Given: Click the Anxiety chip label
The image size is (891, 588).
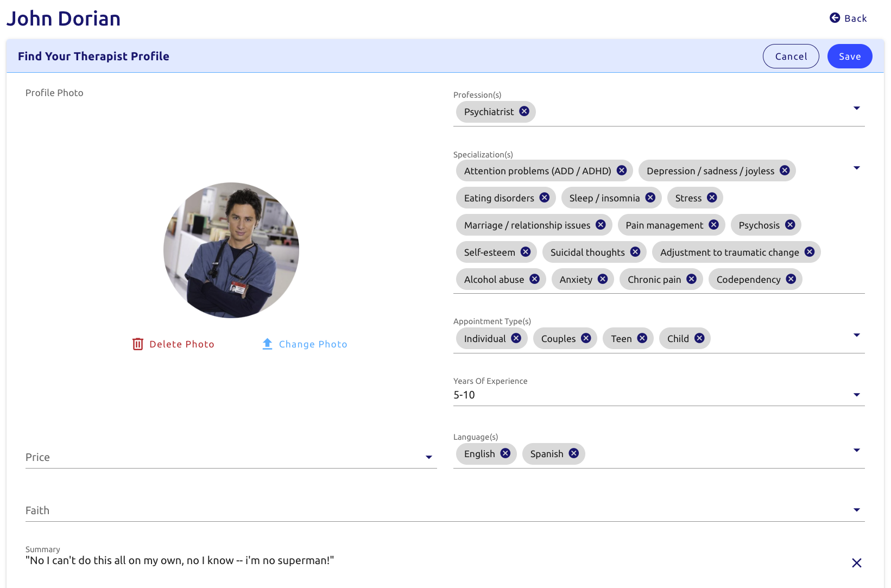Looking at the screenshot, I should [576, 280].
